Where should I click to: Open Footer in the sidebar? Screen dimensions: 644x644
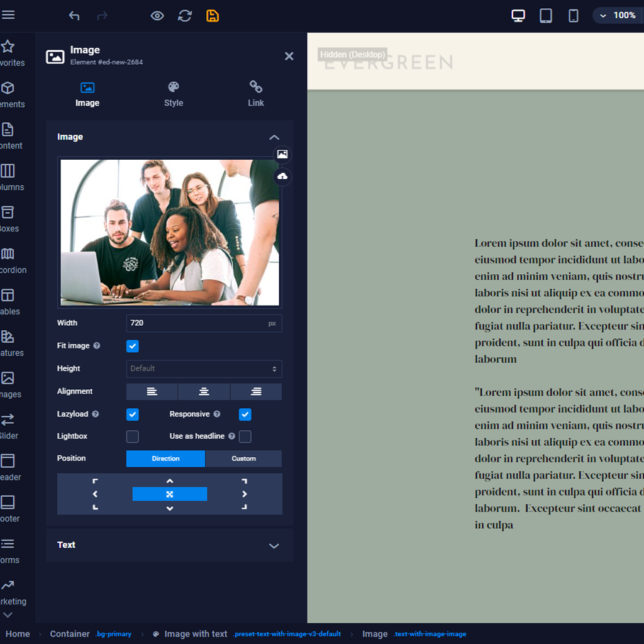[x=11, y=509]
